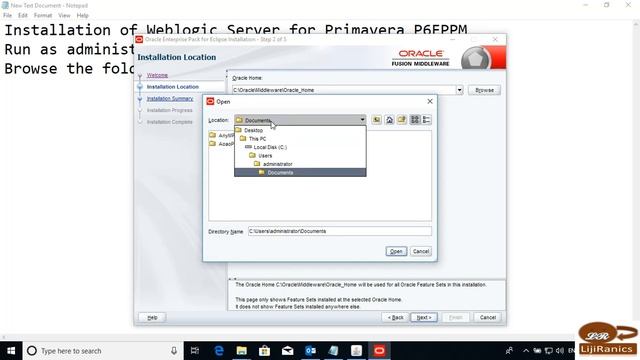Open the Installation Summary step link
Viewport: 640px width, 360px height.
click(170, 99)
